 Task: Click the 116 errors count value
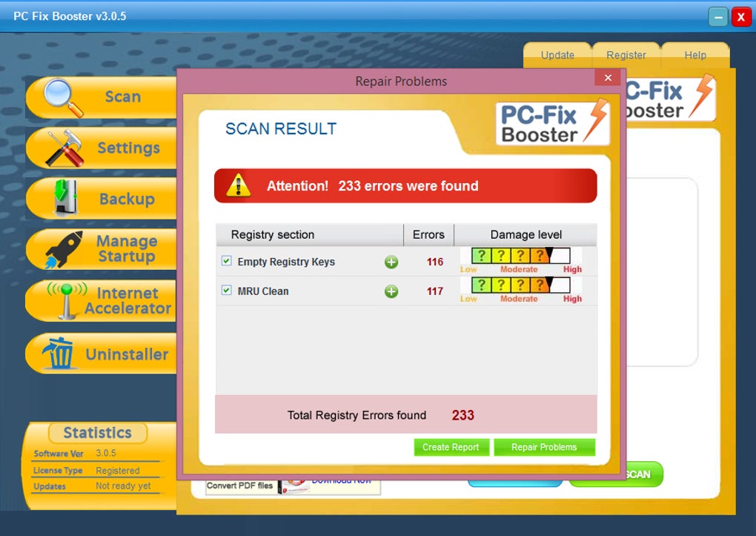(435, 262)
